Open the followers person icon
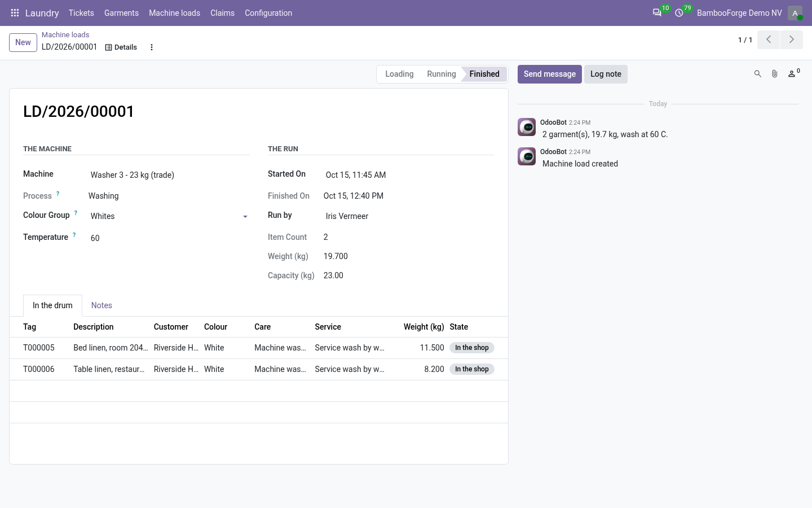The image size is (812, 508). (793, 74)
